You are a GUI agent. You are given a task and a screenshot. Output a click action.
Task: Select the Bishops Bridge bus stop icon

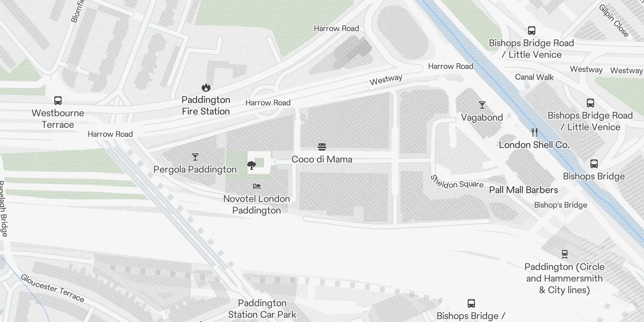click(x=594, y=163)
